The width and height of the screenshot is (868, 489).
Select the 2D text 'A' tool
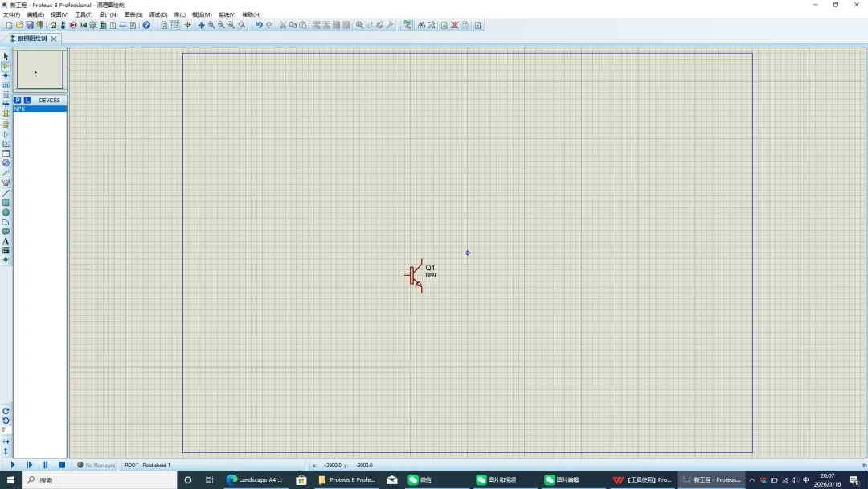point(6,241)
